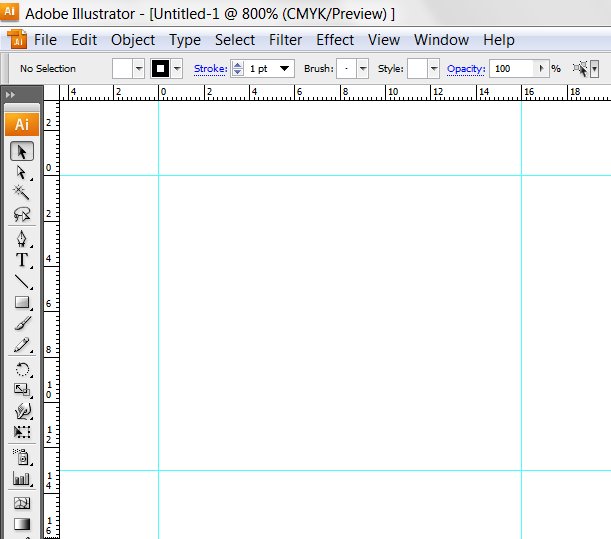Open the Effect menu
Viewport: 611px width, 539px height.
[x=335, y=40]
